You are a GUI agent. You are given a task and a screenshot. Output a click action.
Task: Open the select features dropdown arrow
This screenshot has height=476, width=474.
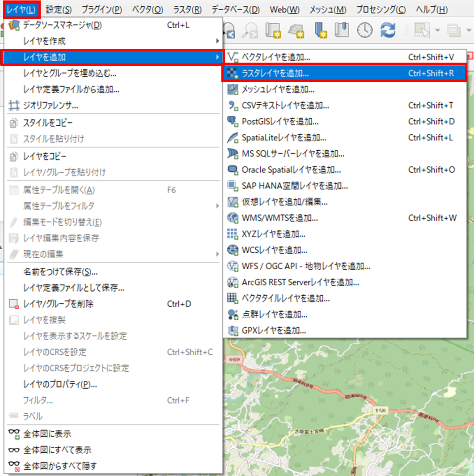437,30
